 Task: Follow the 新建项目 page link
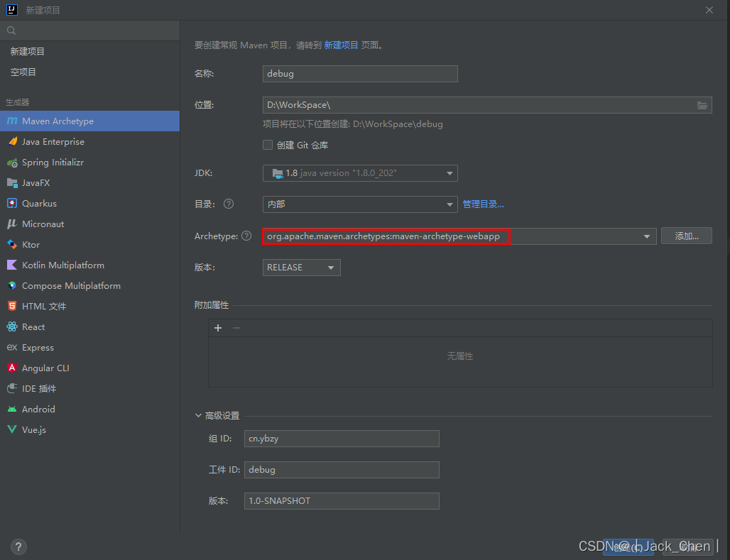(341, 45)
